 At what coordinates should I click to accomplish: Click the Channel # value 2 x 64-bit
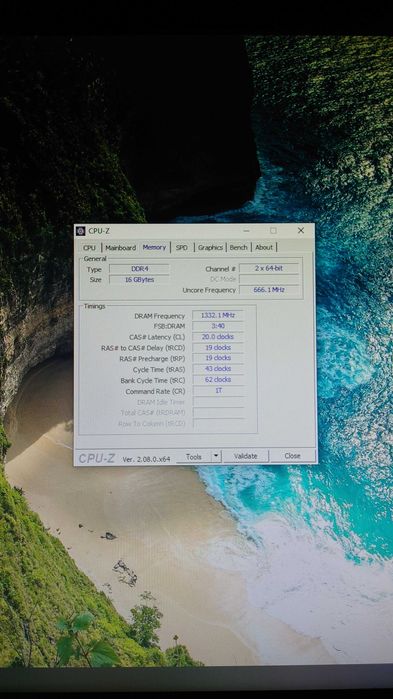click(x=269, y=268)
